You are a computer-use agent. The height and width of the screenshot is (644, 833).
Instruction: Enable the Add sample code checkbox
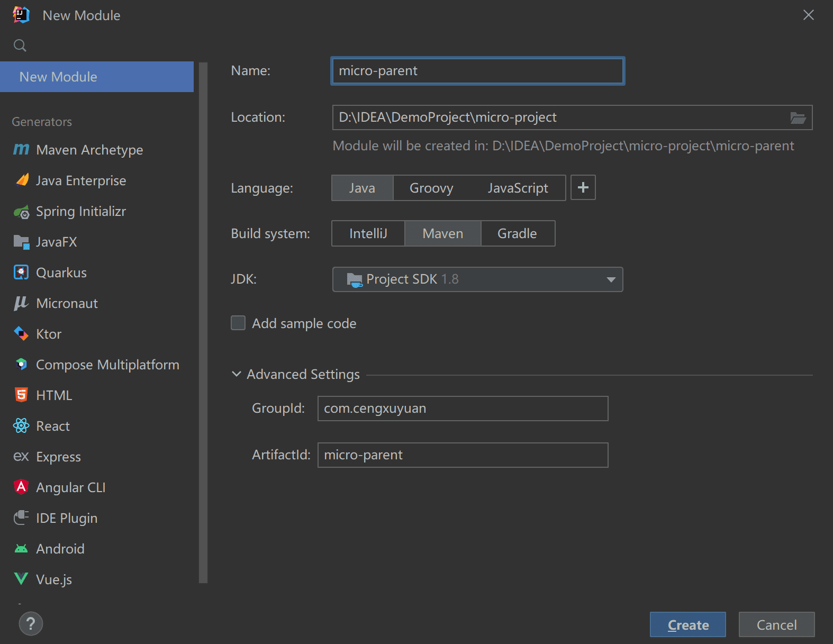pos(238,323)
